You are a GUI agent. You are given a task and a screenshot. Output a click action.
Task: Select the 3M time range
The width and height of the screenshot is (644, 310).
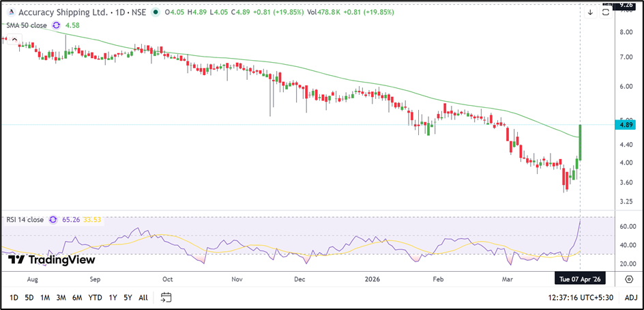[61, 297]
